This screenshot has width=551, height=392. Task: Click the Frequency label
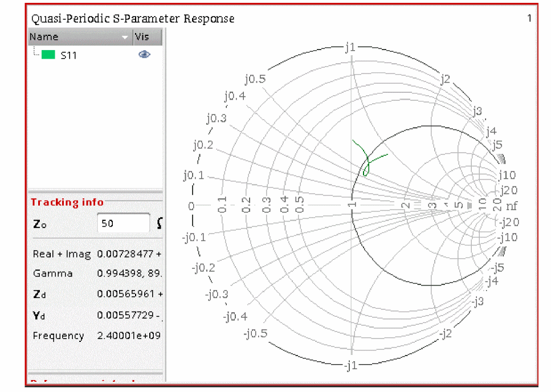click(58, 336)
